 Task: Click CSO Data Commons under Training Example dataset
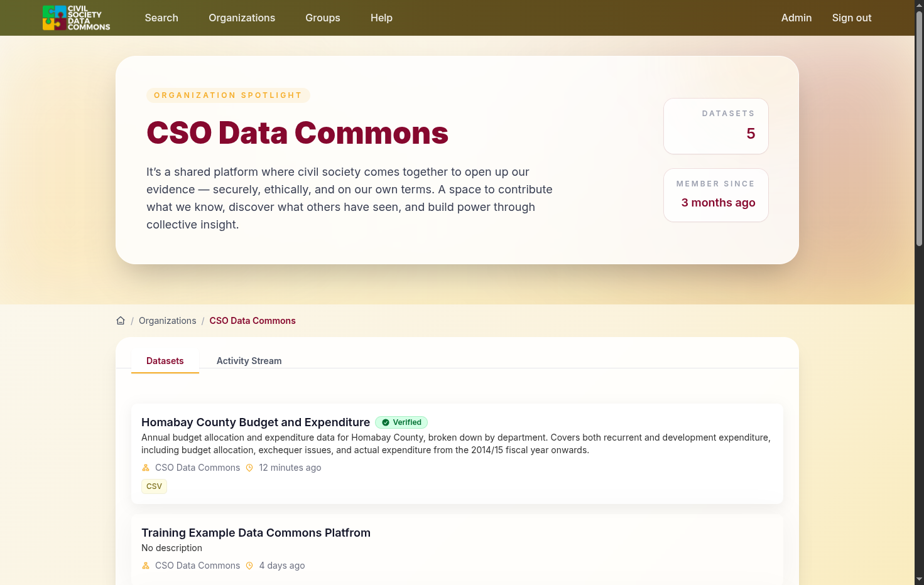[197, 566]
